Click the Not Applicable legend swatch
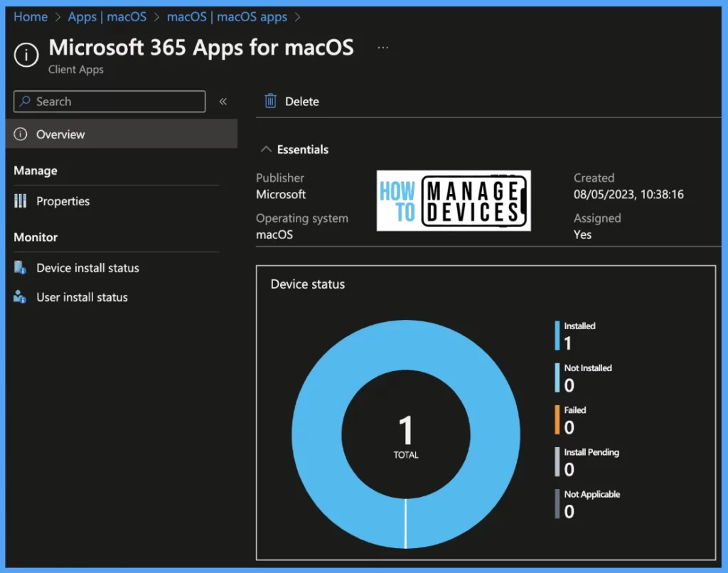The image size is (728, 573). (557, 504)
